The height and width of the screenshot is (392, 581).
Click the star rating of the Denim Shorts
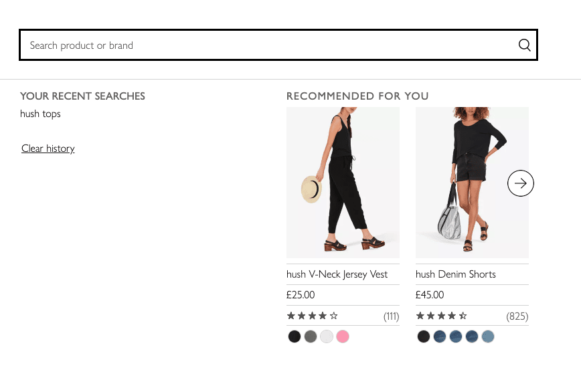[x=442, y=316]
